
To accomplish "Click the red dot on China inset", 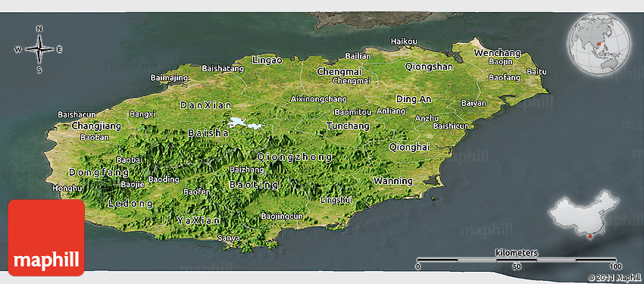I will pos(590,237).
